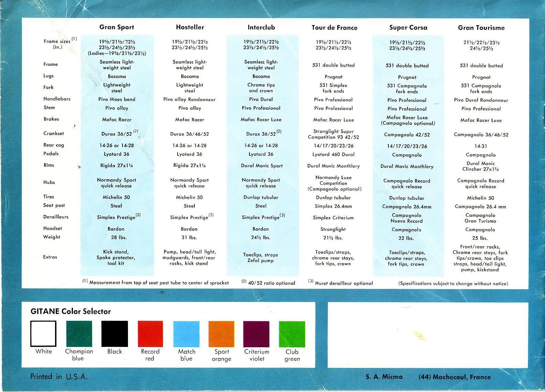Click the GITANE Color Selector title
545x392 pixels.
click(71, 311)
